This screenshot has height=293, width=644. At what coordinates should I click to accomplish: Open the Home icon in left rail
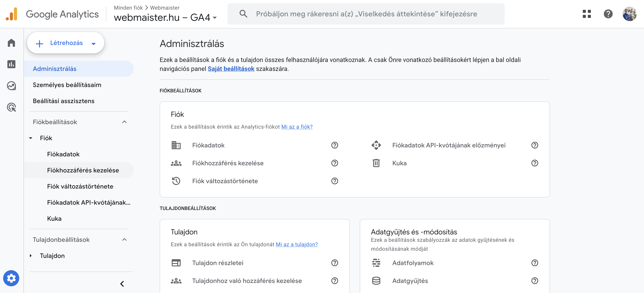[11, 43]
